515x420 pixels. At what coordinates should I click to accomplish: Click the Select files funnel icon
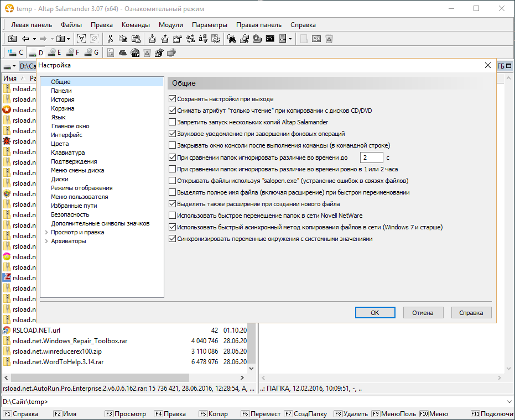(x=81, y=39)
